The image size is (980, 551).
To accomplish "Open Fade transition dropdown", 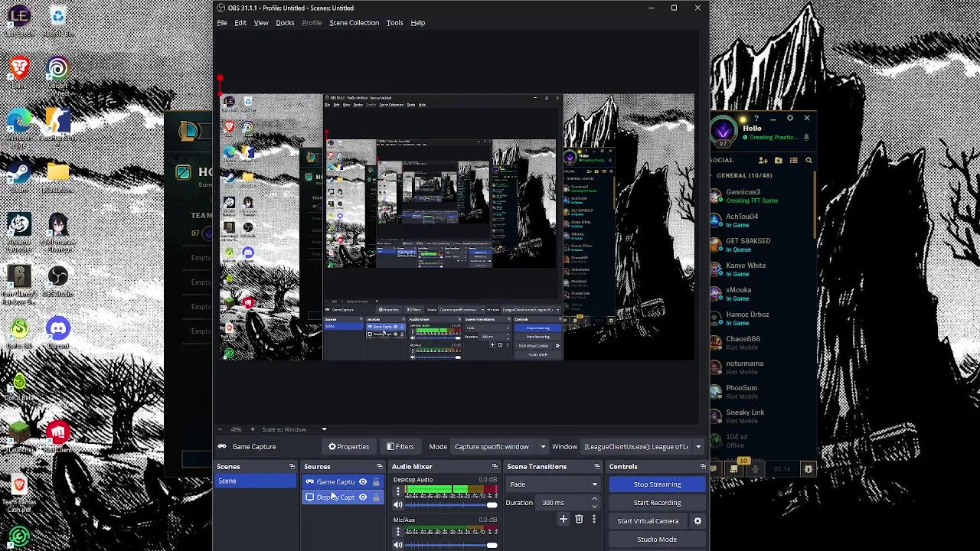I will [x=553, y=484].
